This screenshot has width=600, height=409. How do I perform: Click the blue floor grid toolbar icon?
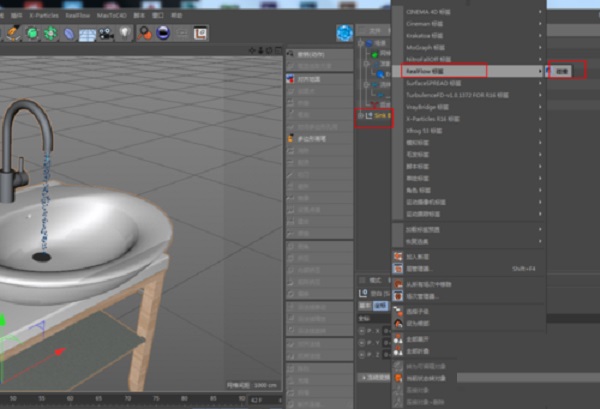pos(87,34)
